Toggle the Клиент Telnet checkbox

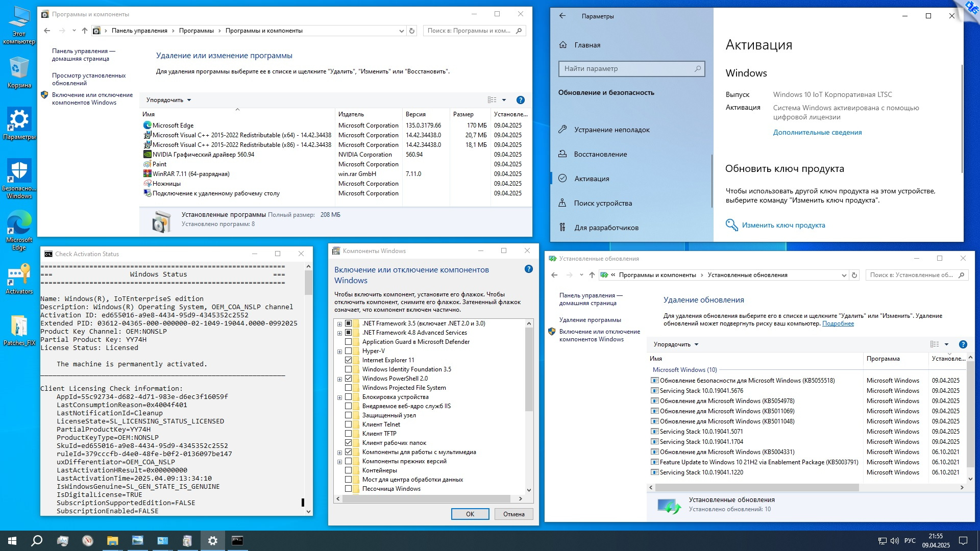[348, 424]
